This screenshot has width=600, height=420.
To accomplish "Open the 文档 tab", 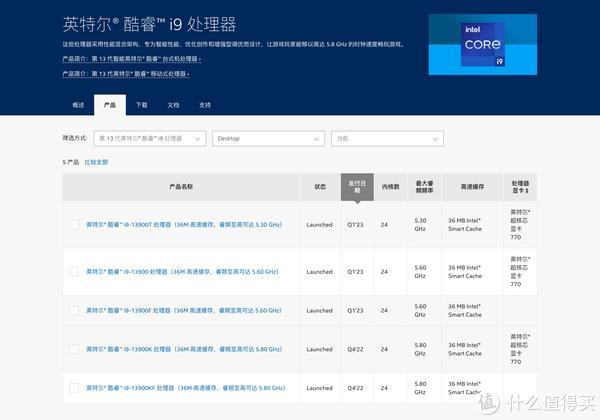I will [173, 105].
